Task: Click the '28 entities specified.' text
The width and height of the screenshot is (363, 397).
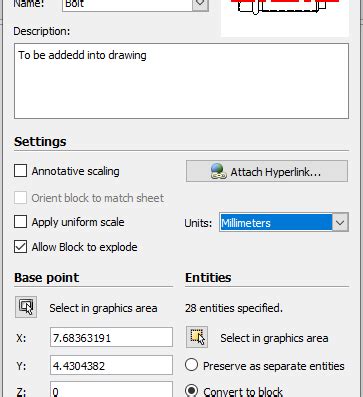Action: (234, 308)
